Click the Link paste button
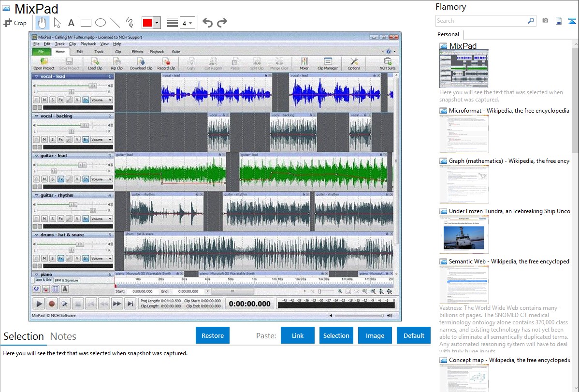This screenshot has height=392, width=579. coord(298,335)
